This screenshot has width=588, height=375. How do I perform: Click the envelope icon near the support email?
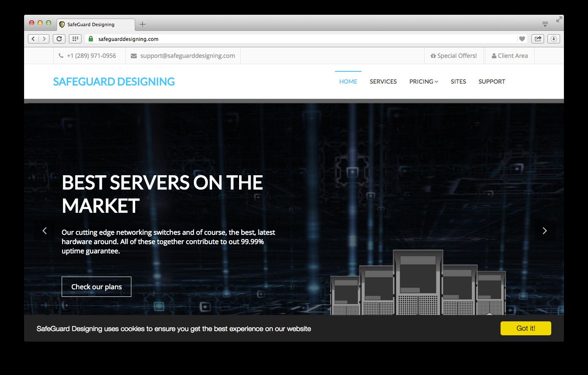point(133,55)
